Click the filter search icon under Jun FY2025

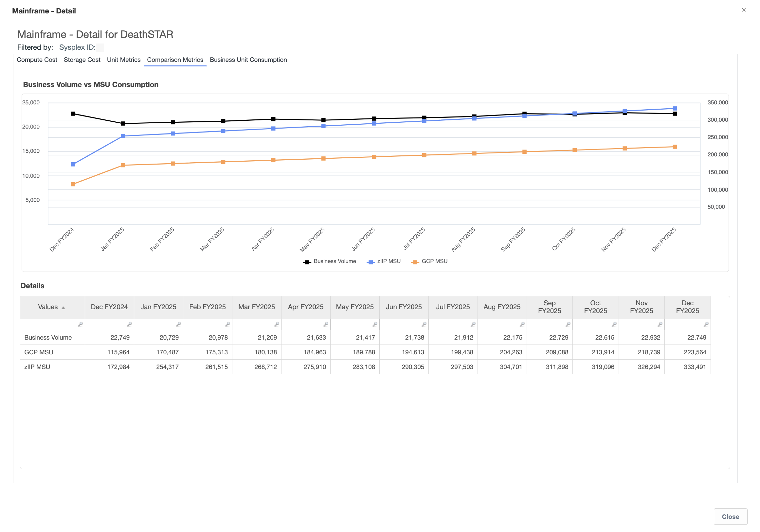pyautogui.click(x=424, y=325)
